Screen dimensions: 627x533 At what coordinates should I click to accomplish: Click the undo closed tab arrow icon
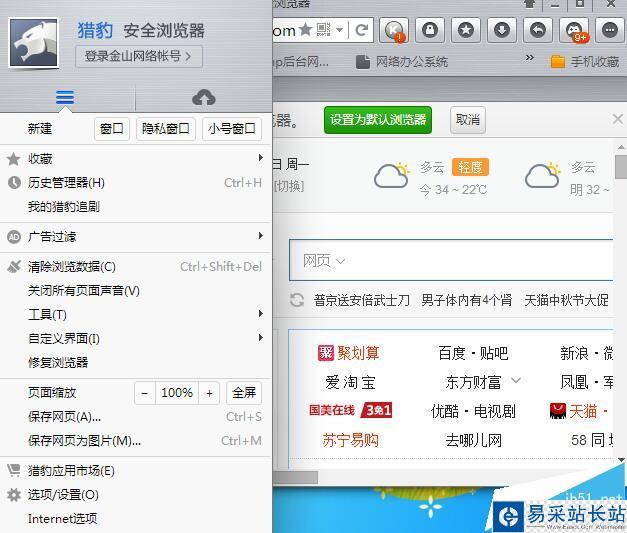point(538,30)
